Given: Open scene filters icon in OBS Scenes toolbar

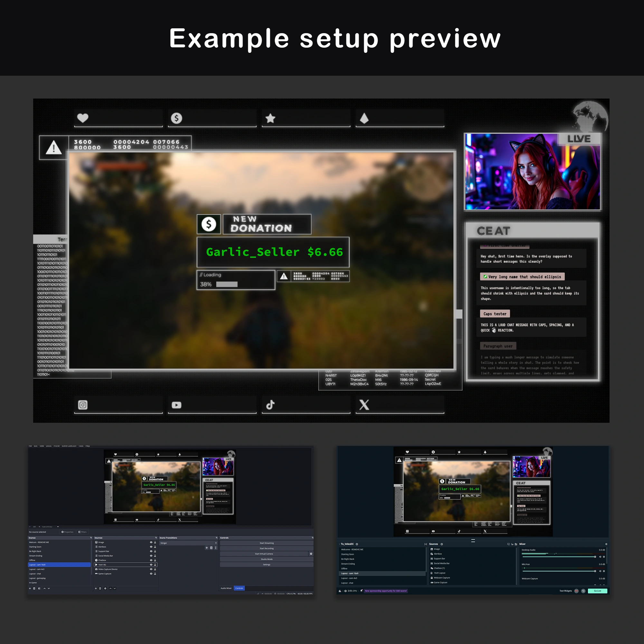Looking at the screenshot, I should pos(39,588).
